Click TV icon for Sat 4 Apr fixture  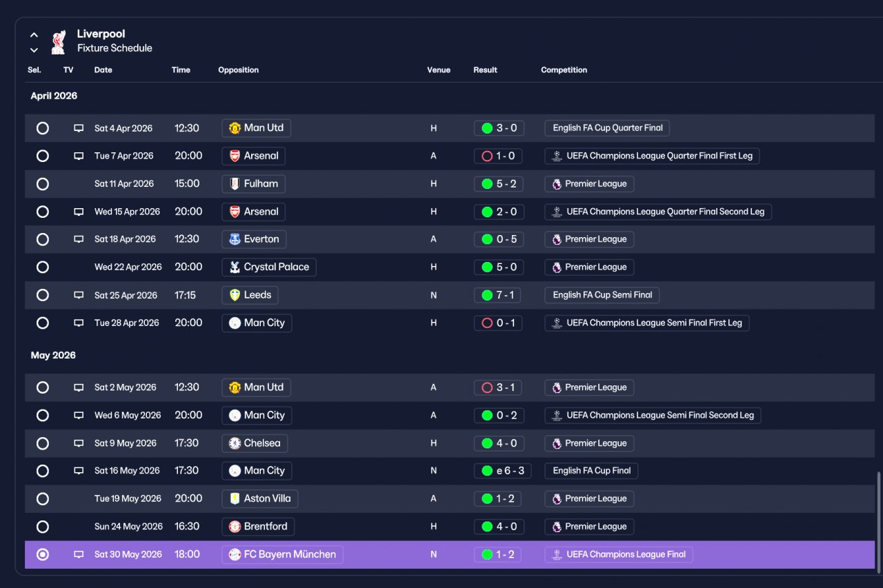[x=79, y=128]
